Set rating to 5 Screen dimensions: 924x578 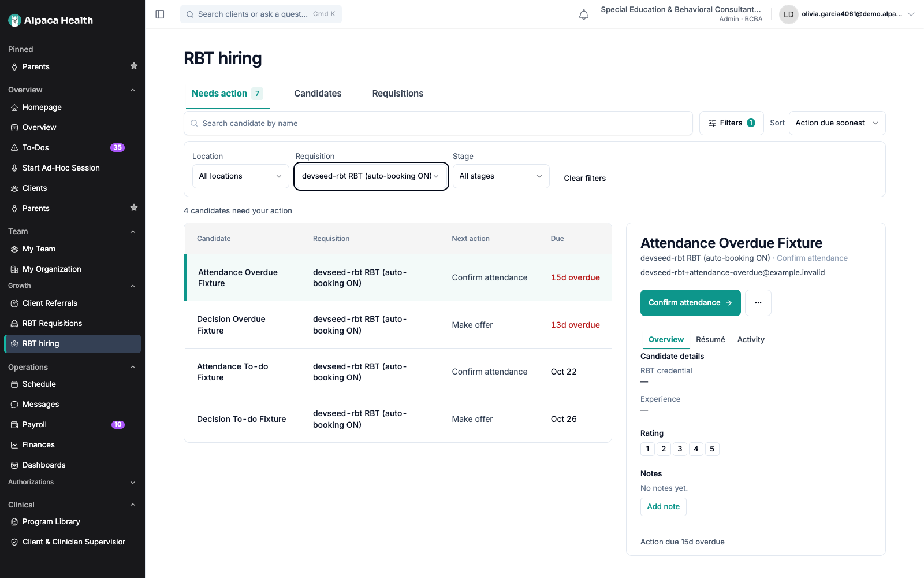[x=712, y=449]
